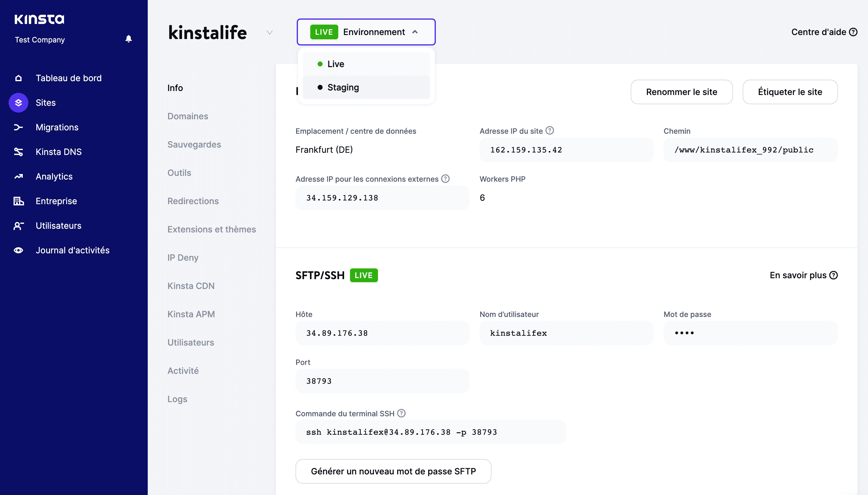This screenshot has height=495, width=868.
Task: Open Utilisateurs in the sidebar
Action: [x=58, y=225]
